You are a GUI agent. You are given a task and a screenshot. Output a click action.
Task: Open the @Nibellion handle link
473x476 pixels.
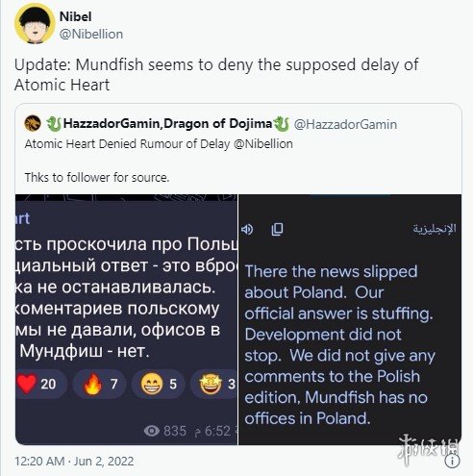coord(91,34)
